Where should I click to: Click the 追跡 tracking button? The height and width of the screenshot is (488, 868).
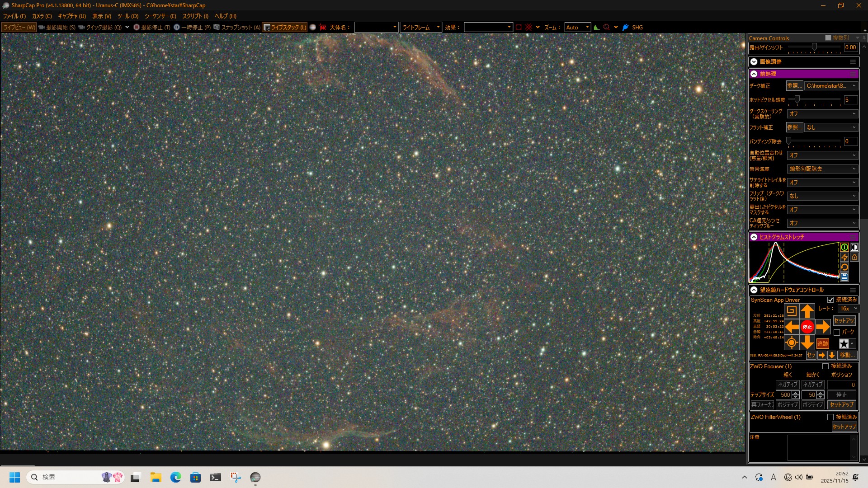[822, 343]
